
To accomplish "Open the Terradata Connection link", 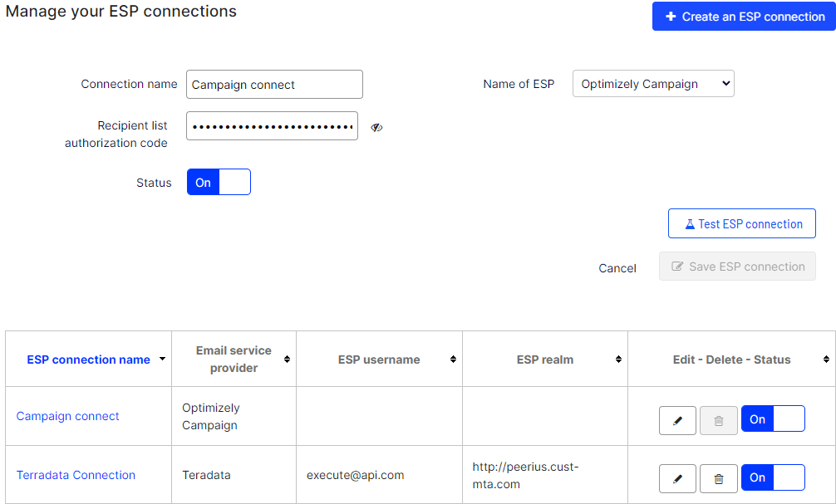I will 76,475.
